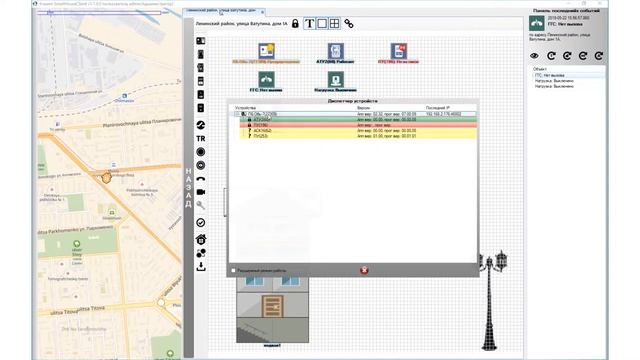Choose the video camera icon in the sidebar
Image resolution: width=640 pixels, height=360 pixels.
(x=201, y=192)
